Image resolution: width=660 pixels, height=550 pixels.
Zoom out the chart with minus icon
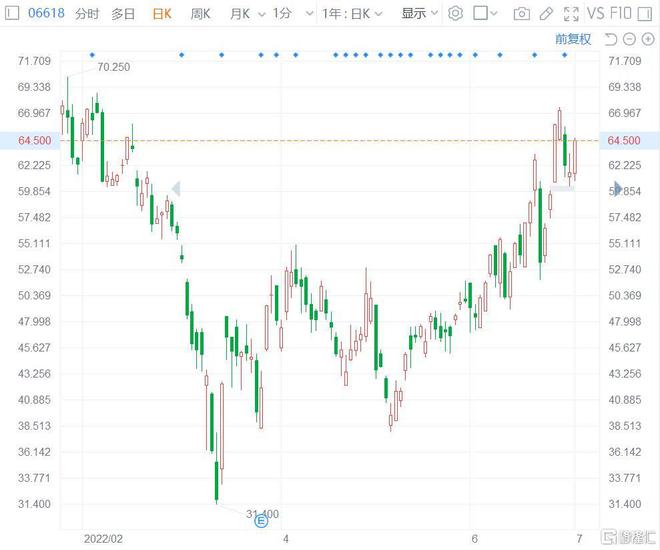coord(631,39)
